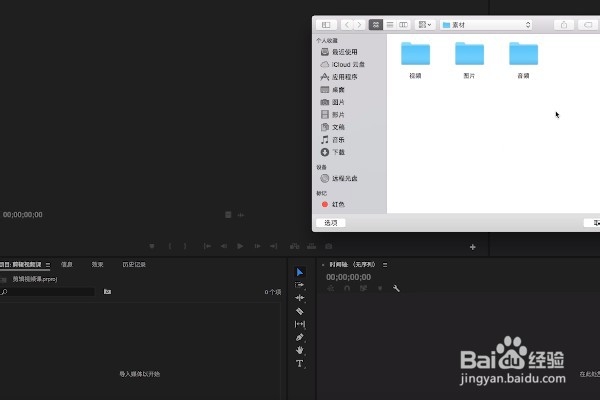
Task: Switch Finder dialog to icon view
Action: tap(376, 25)
